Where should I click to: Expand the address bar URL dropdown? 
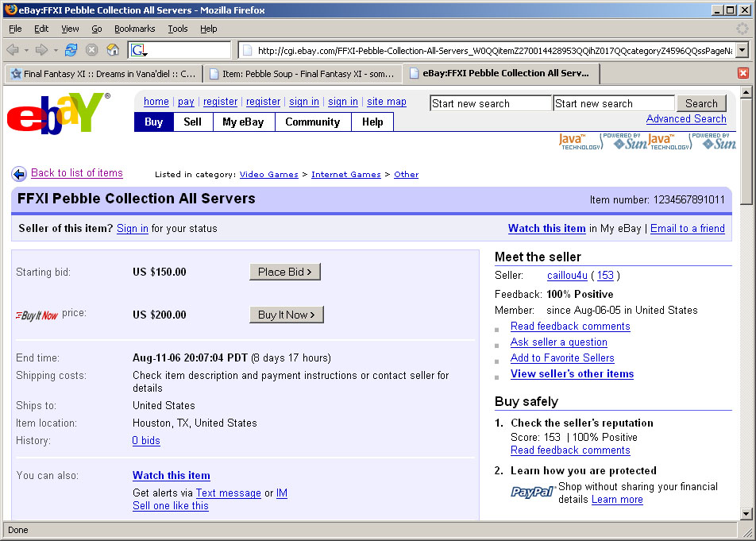pos(742,50)
